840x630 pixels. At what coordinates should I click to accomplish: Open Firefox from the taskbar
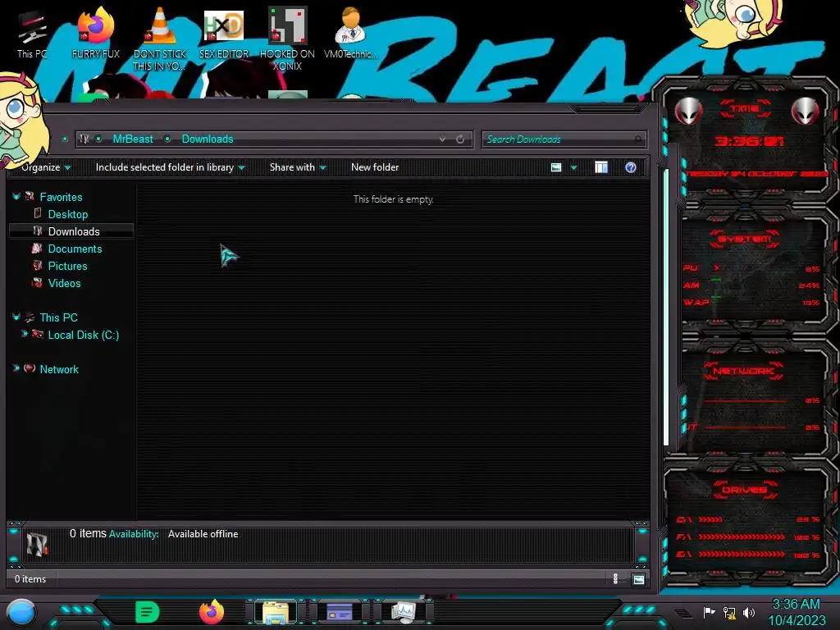tap(212, 612)
